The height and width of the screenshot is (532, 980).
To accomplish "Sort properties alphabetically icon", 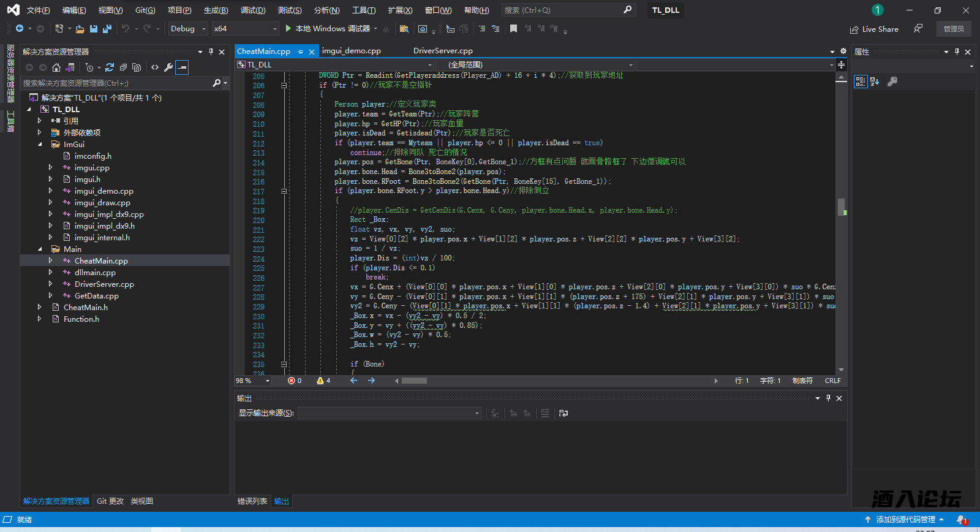I will pyautogui.click(x=875, y=82).
